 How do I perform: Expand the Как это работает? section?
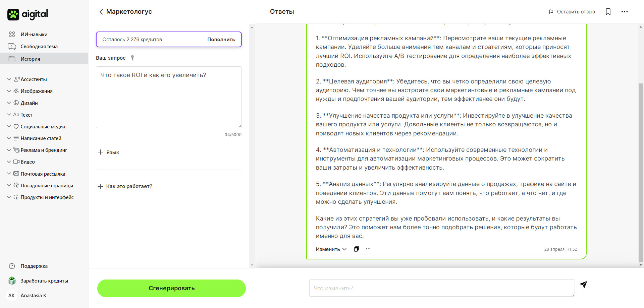tap(125, 186)
